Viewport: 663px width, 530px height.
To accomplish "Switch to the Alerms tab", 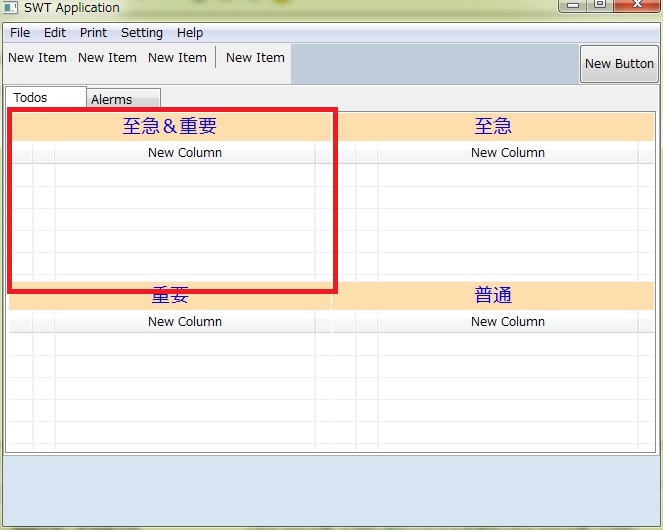I will pyautogui.click(x=112, y=100).
